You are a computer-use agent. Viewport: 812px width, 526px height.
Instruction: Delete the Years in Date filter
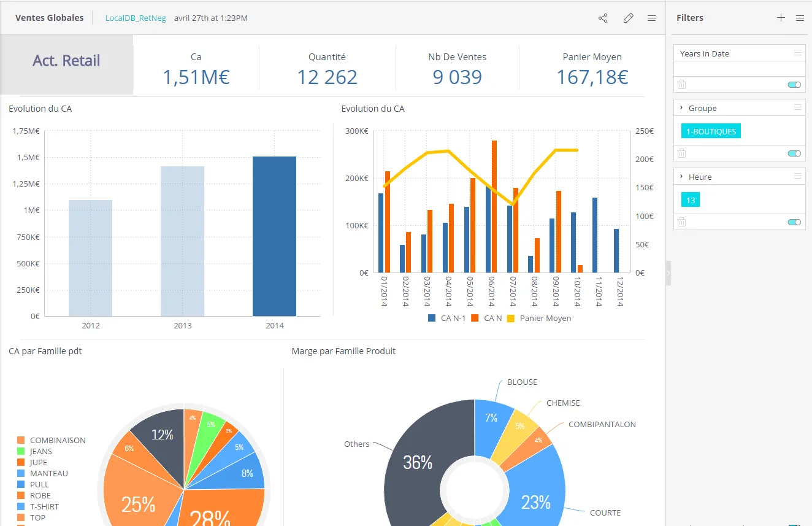(681, 84)
